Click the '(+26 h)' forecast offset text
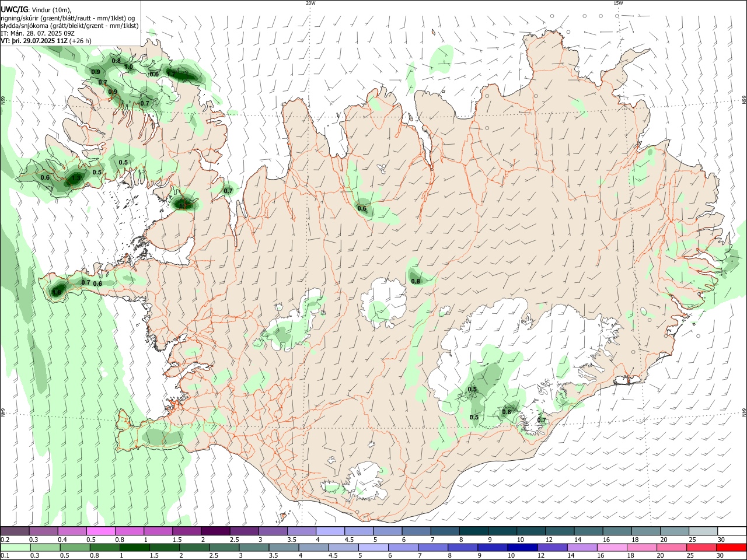The width and height of the screenshot is (747, 560). click(80, 41)
